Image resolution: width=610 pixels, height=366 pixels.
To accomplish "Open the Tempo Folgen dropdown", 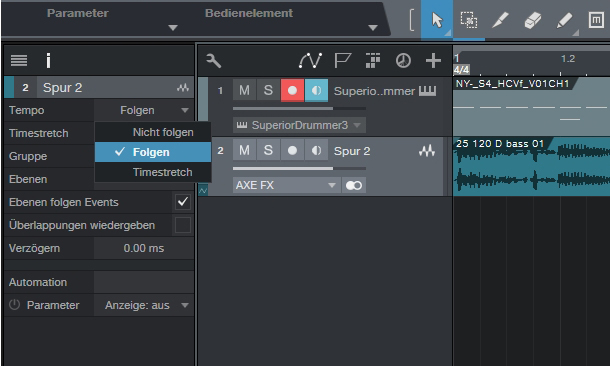I will 144,110.
